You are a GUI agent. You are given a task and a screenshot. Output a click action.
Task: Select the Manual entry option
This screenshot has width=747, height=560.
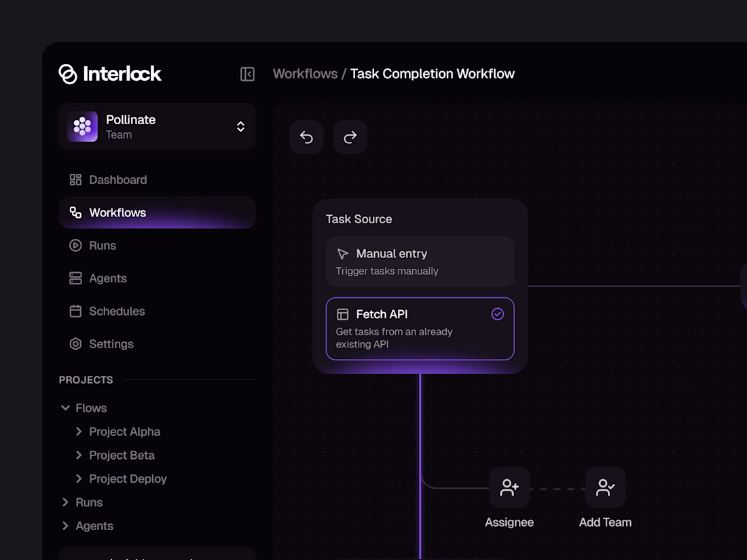[x=420, y=261]
